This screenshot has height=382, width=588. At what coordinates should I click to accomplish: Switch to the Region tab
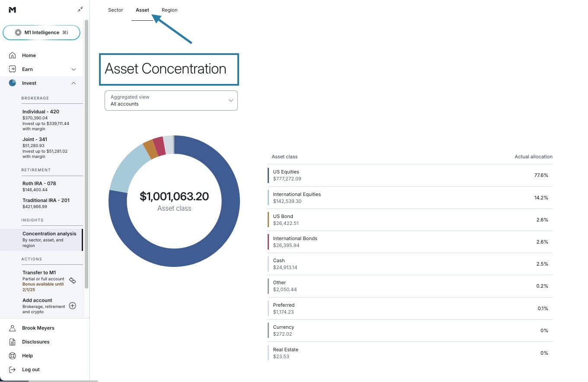point(169,10)
